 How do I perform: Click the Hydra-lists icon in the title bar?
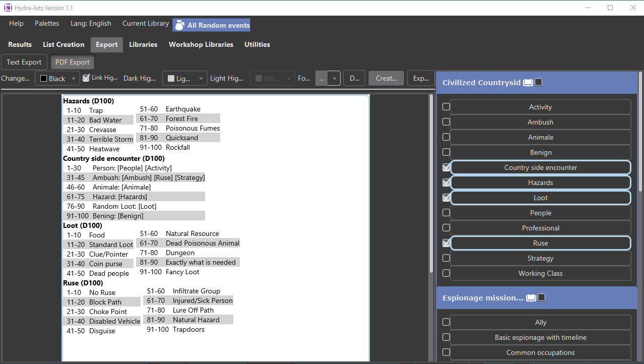7,8
